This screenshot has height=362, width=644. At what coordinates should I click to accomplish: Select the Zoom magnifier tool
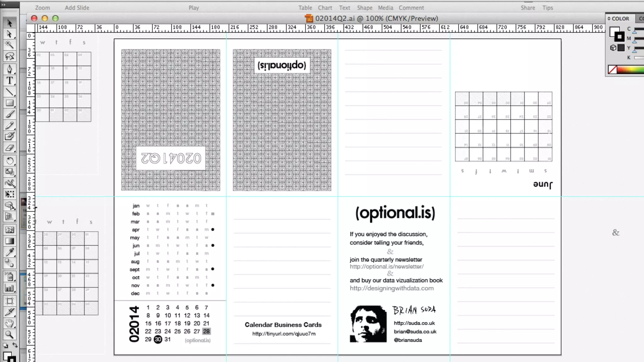pos(9,335)
